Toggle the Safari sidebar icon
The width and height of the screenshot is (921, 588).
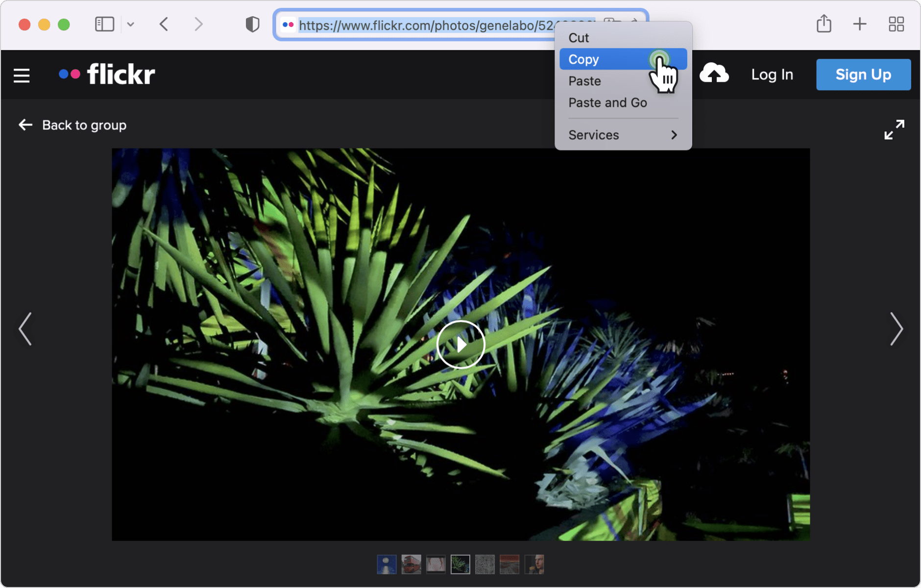(x=104, y=24)
